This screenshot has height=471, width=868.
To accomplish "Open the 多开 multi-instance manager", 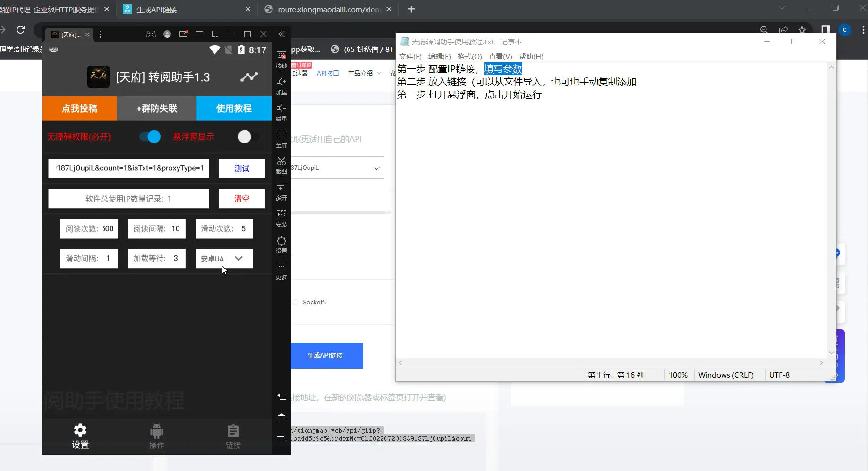I will point(281,192).
